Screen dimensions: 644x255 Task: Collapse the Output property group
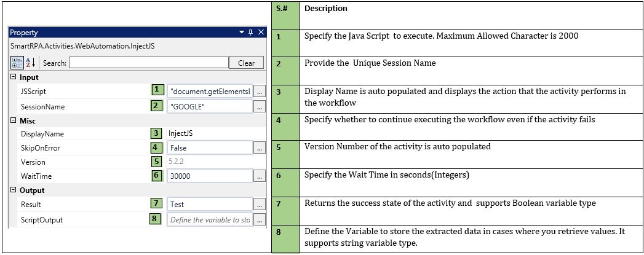[x=14, y=190]
